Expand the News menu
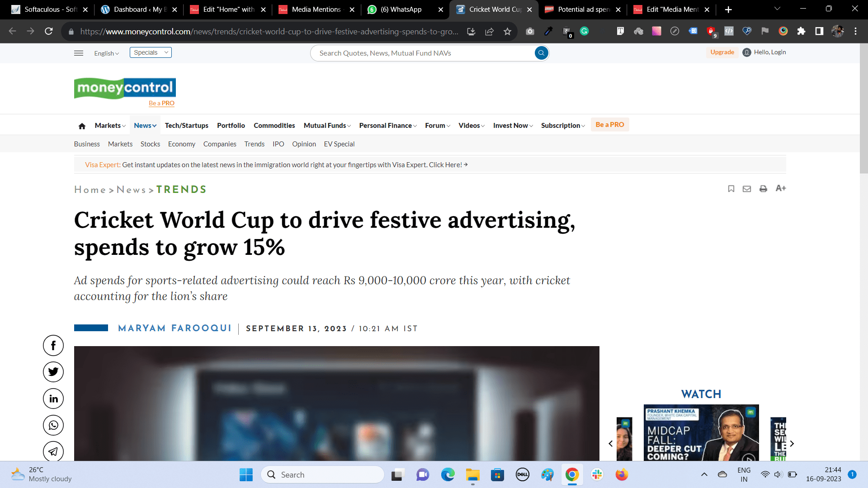Image resolution: width=868 pixels, height=488 pixels. click(145, 126)
